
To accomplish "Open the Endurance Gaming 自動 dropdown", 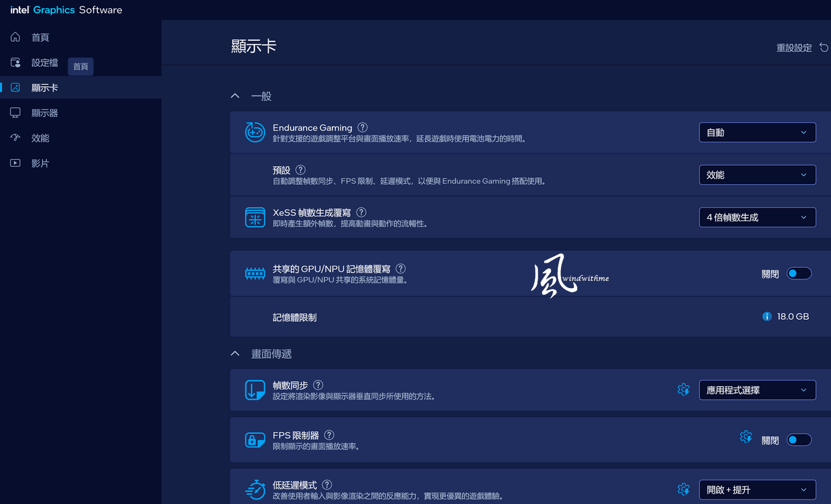I will pyautogui.click(x=757, y=132).
